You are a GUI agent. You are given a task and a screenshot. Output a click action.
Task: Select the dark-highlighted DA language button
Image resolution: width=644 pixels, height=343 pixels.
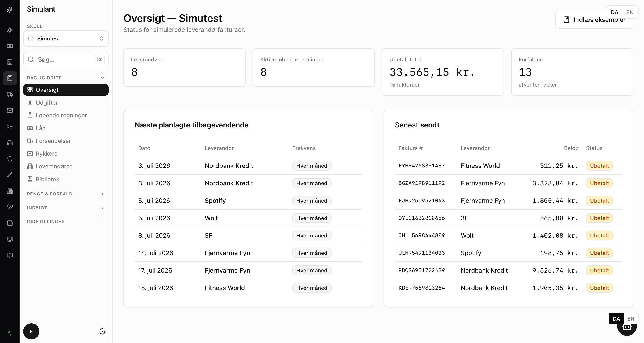(616, 319)
